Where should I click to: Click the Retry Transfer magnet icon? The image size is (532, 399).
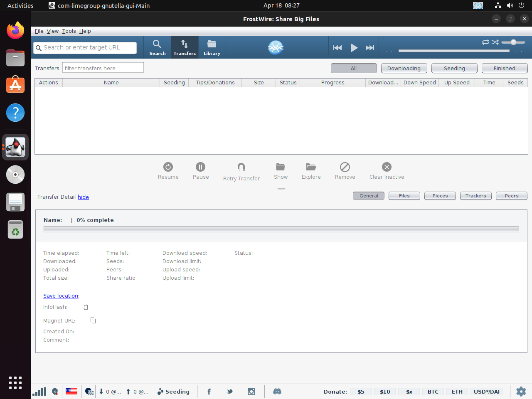241,167
